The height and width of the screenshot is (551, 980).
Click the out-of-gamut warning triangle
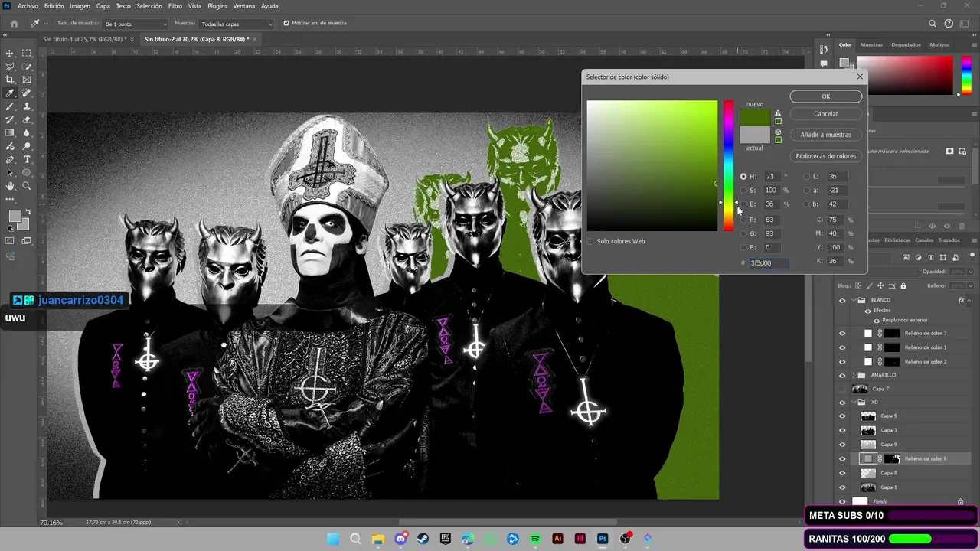point(778,113)
